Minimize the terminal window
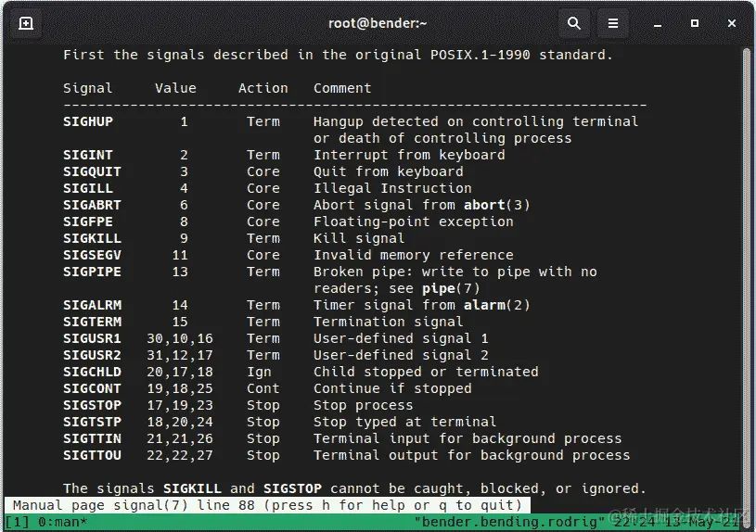The height and width of the screenshot is (532, 756). pyautogui.click(x=657, y=23)
